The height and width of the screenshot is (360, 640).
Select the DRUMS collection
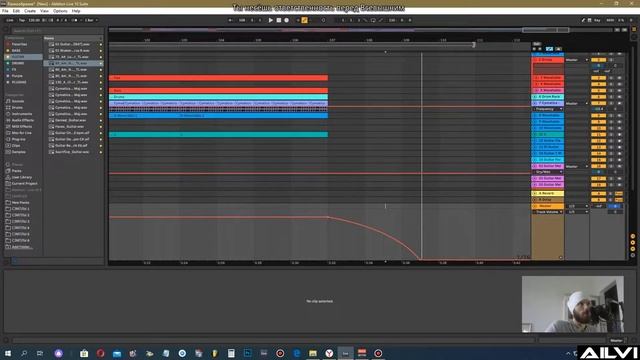click(18, 63)
